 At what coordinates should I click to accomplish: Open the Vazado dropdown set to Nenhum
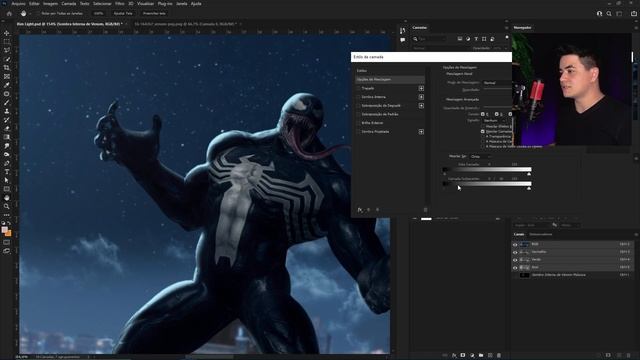[x=494, y=120]
